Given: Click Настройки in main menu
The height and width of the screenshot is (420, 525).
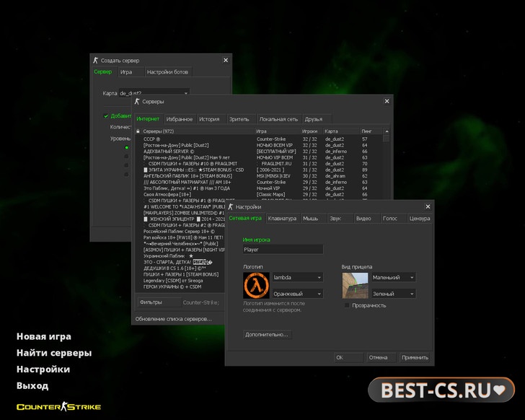Looking at the screenshot, I should 43,369.
